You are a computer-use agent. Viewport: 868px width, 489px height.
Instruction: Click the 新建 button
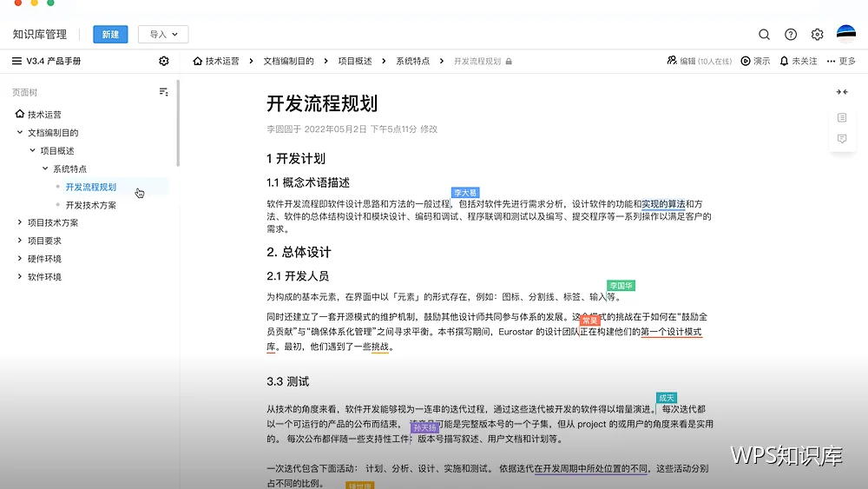pyautogui.click(x=110, y=35)
